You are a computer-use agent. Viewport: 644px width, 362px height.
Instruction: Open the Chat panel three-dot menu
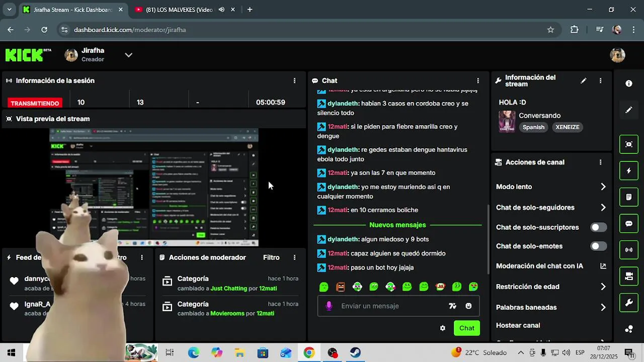point(478,80)
